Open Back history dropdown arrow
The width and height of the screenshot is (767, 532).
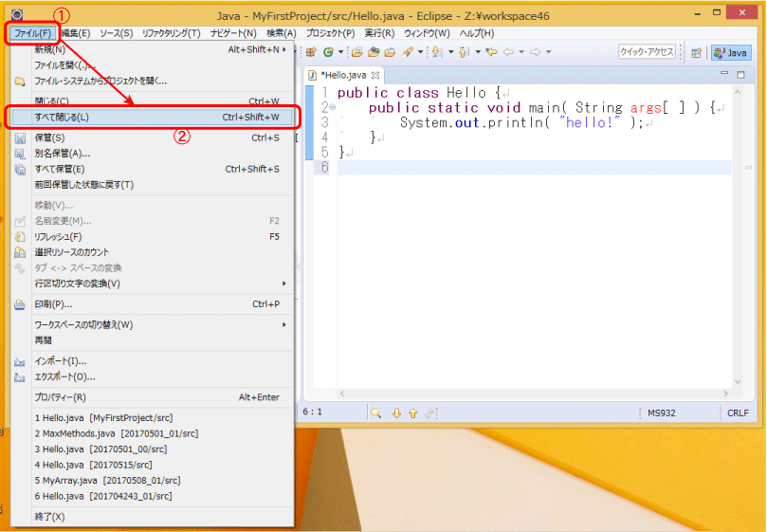[x=521, y=52]
